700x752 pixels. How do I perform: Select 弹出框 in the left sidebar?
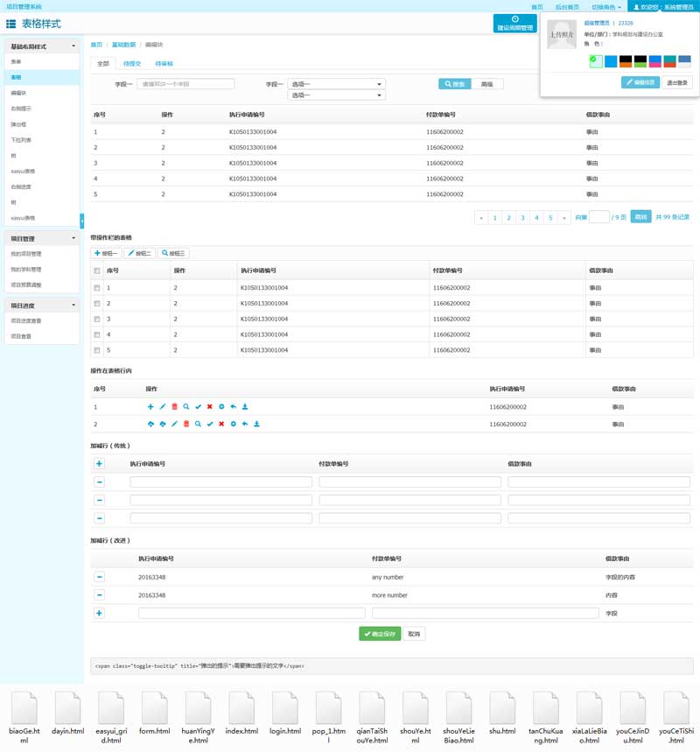point(17,124)
